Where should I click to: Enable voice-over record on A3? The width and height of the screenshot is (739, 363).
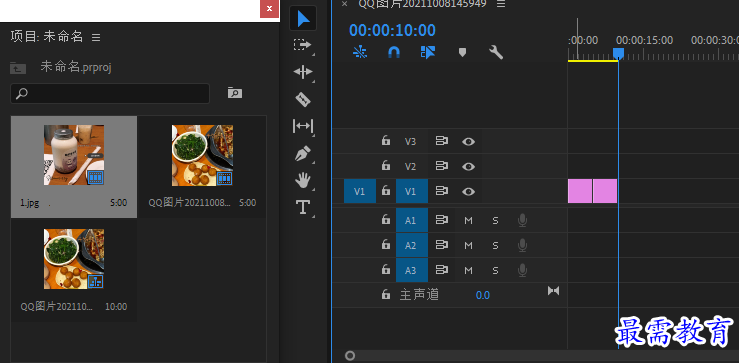(x=522, y=271)
